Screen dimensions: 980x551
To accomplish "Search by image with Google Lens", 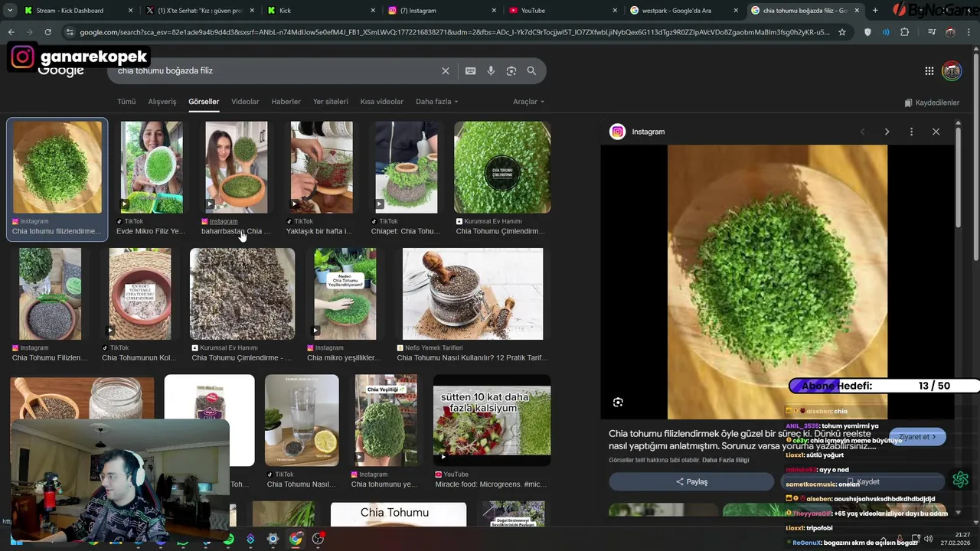I will 511,70.
